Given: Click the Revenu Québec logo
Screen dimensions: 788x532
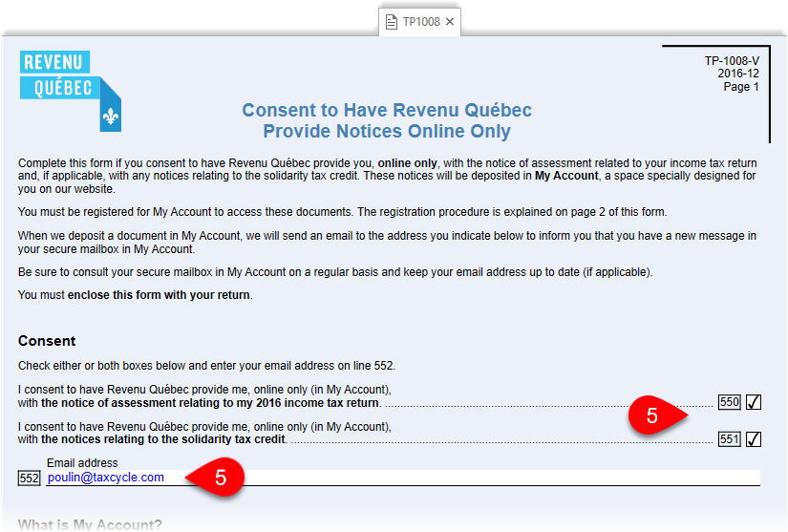Looking at the screenshot, I should (x=71, y=91).
